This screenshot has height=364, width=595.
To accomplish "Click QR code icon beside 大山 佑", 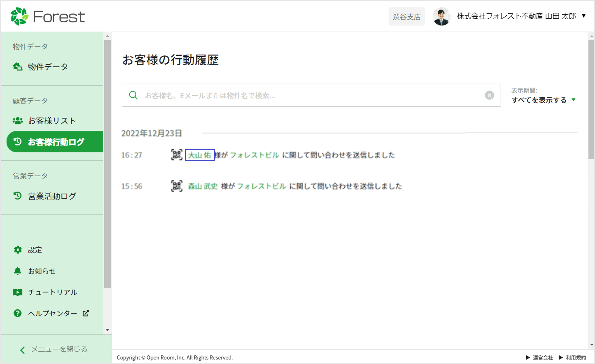I will [x=177, y=155].
